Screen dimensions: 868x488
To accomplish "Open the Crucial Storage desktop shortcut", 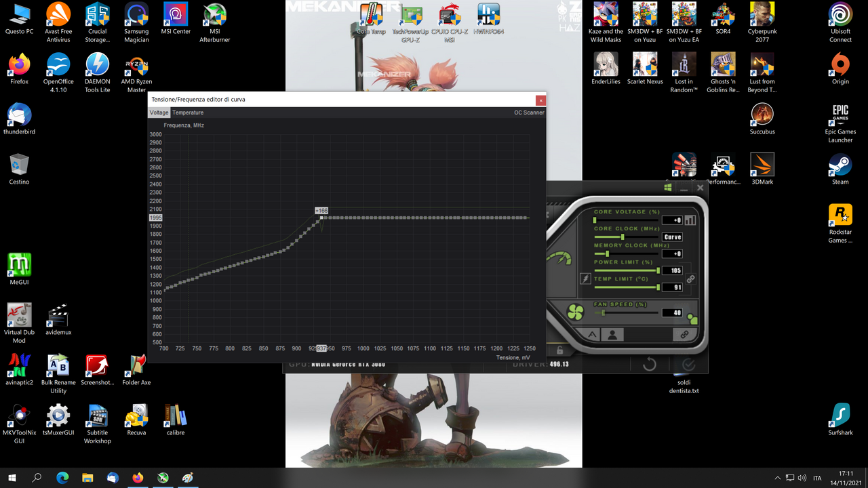I will click(98, 24).
